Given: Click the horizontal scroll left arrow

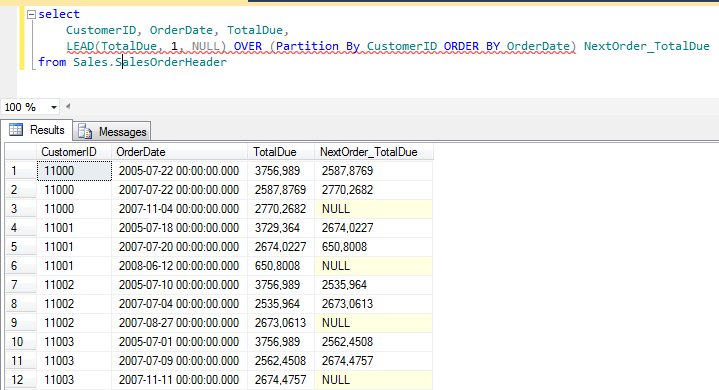Looking at the screenshot, I should [68, 107].
